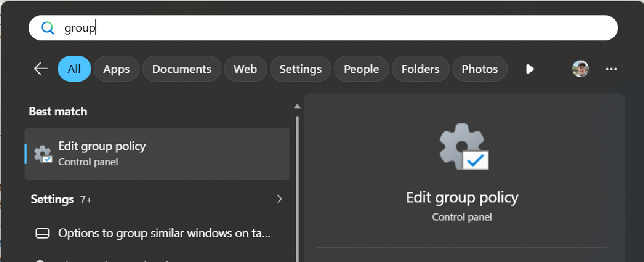Viewport: 644px width, 262px height.
Task: Filter results by Settings
Action: click(301, 69)
